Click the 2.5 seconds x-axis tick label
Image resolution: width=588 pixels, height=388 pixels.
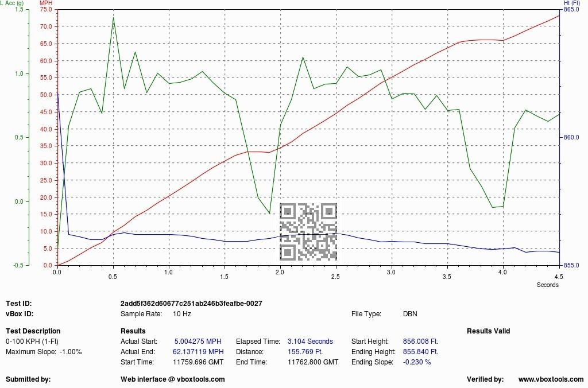pos(335,277)
